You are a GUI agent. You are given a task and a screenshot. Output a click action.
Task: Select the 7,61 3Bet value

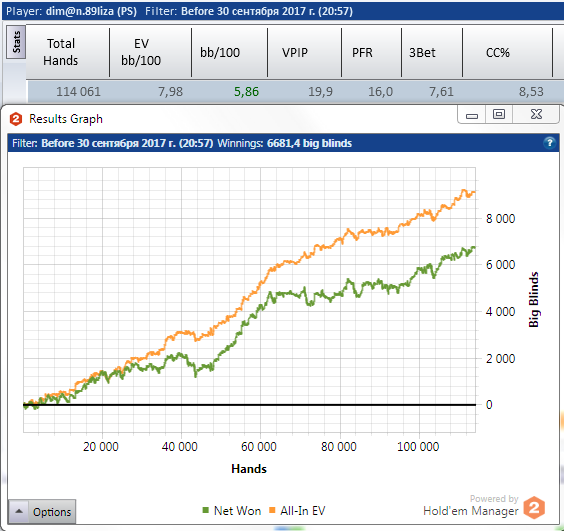pyautogui.click(x=441, y=92)
